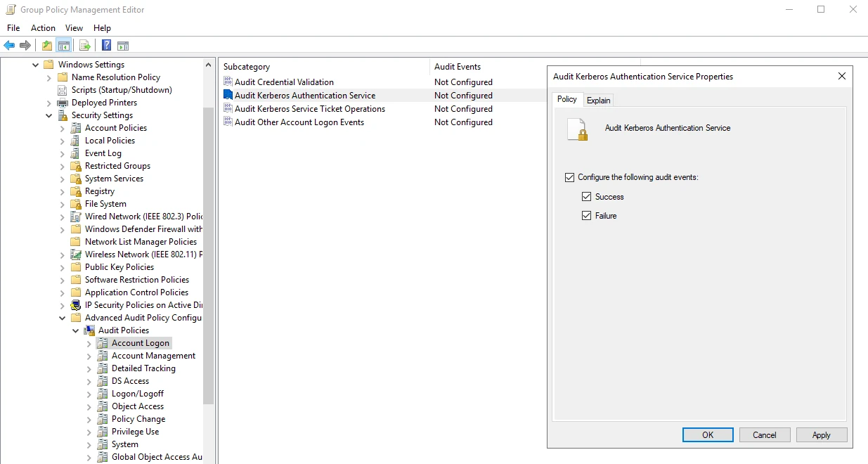Toggle the Failure audit checkbox
Image resolution: width=868 pixels, height=464 pixels.
pyautogui.click(x=586, y=216)
